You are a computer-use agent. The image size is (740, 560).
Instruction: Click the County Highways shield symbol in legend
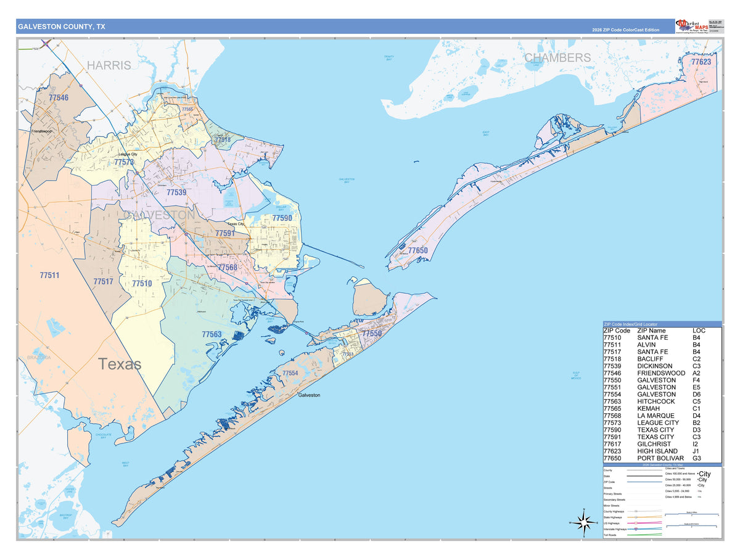point(636,511)
